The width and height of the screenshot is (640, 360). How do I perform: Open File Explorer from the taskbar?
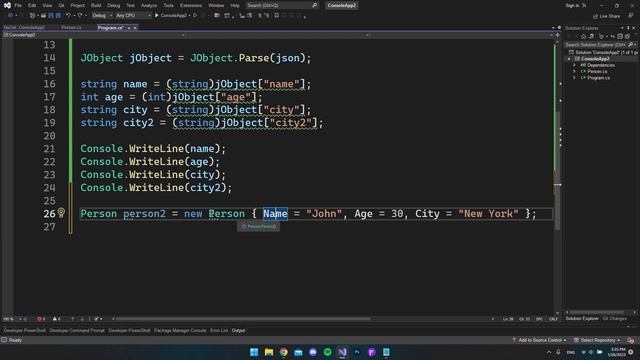269,352
